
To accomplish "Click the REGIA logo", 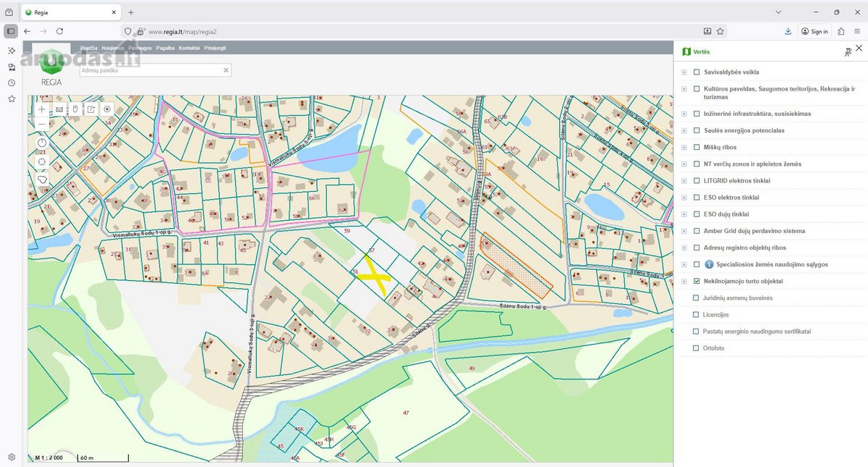I will pos(51,67).
